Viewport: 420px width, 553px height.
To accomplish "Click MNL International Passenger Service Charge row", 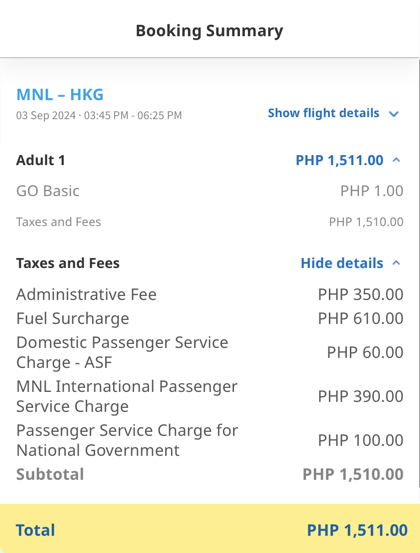I will [x=210, y=396].
